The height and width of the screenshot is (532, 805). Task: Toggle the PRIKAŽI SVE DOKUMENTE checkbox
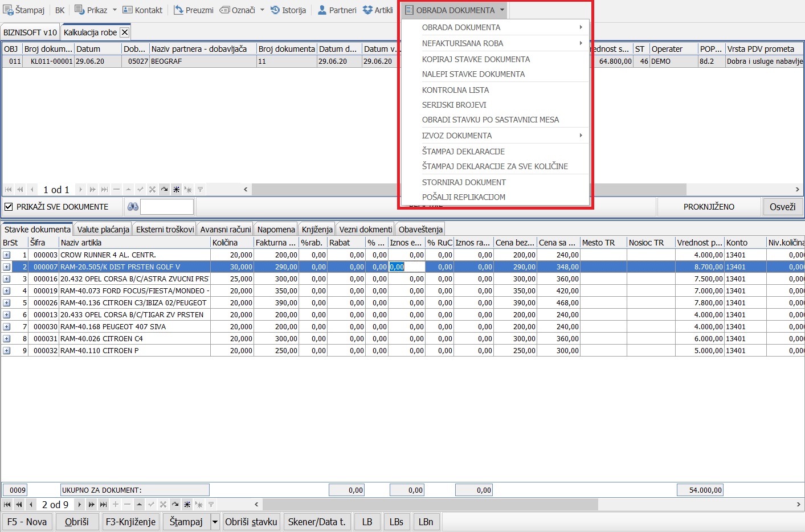(x=9, y=207)
